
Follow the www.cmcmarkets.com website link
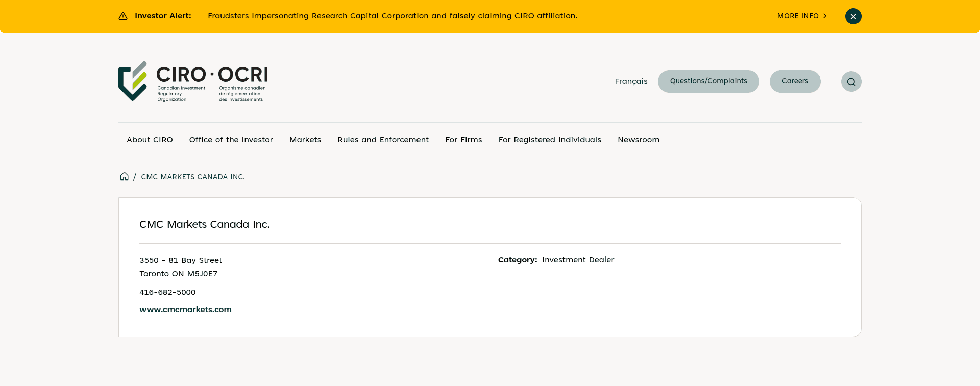tap(185, 310)
